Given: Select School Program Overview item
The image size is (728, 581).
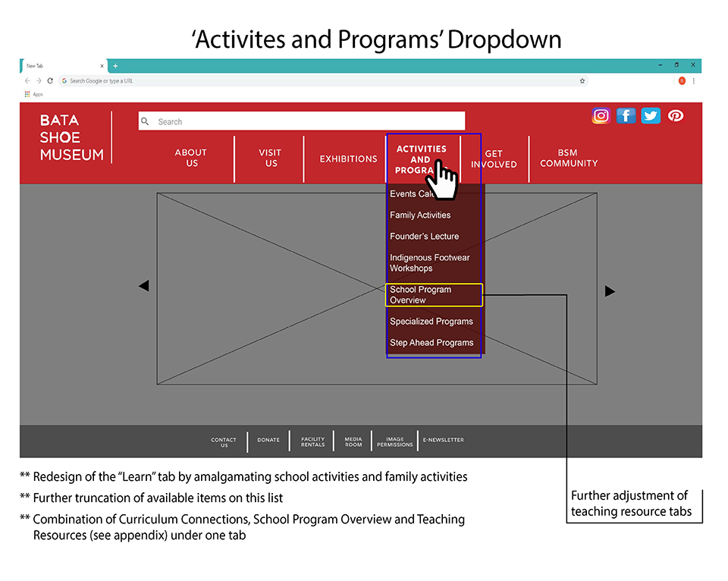Looking at the screenshot, I should (434, 295).
